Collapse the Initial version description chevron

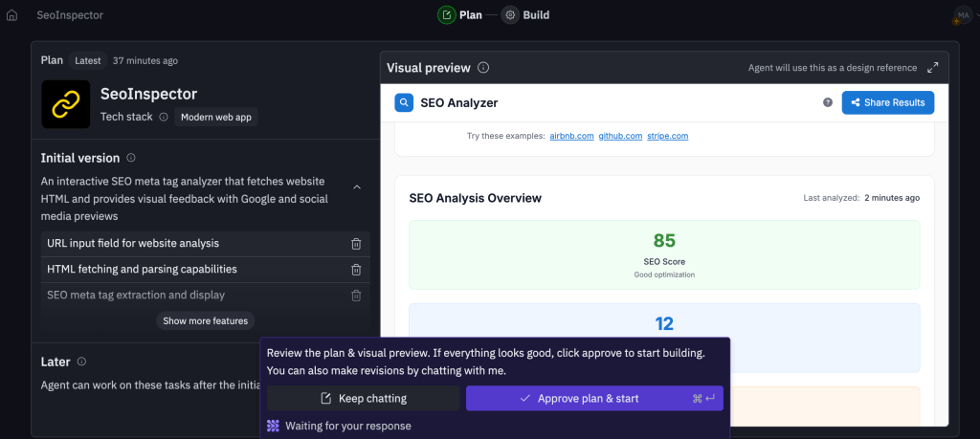[357, 187]
